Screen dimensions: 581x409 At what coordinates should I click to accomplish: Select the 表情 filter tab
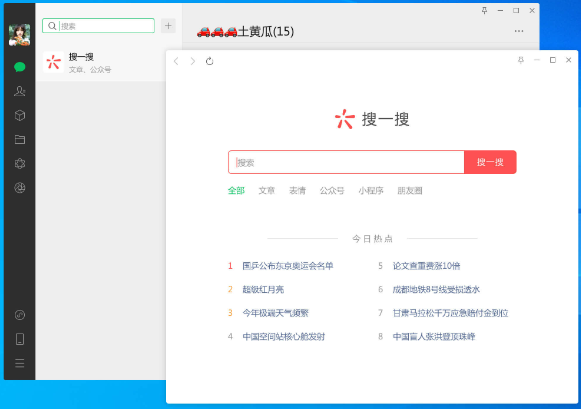click(298, 190)
